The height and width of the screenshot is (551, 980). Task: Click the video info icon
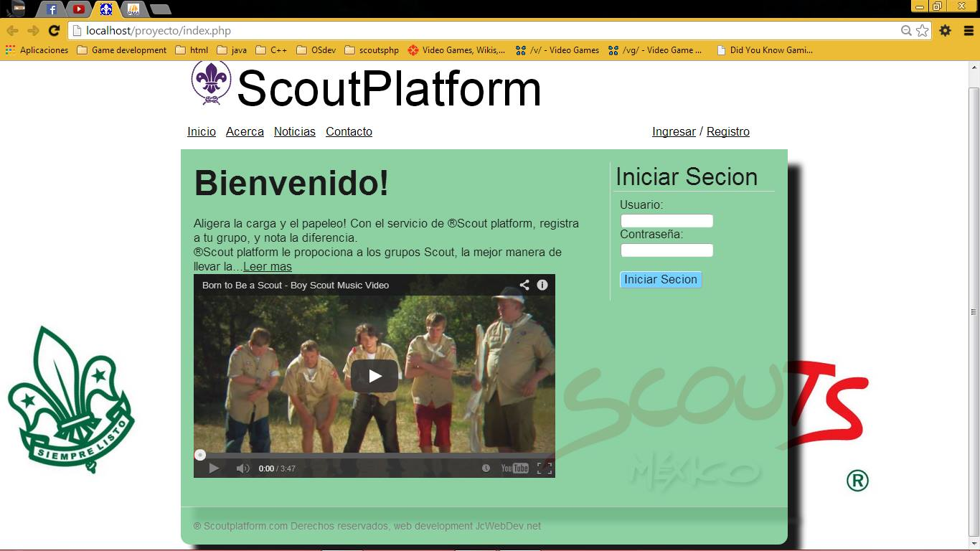542,285
